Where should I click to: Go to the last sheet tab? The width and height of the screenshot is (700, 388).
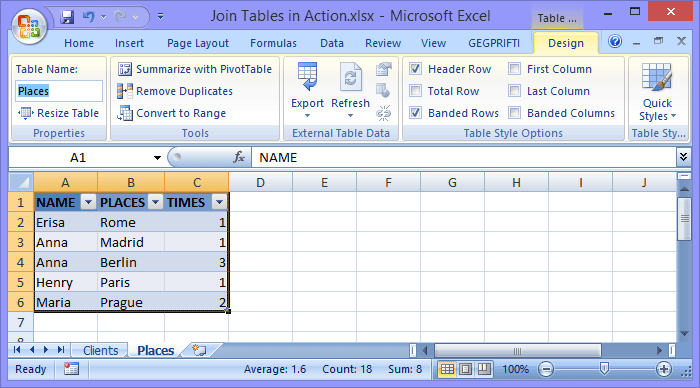(x=61, y=350)
